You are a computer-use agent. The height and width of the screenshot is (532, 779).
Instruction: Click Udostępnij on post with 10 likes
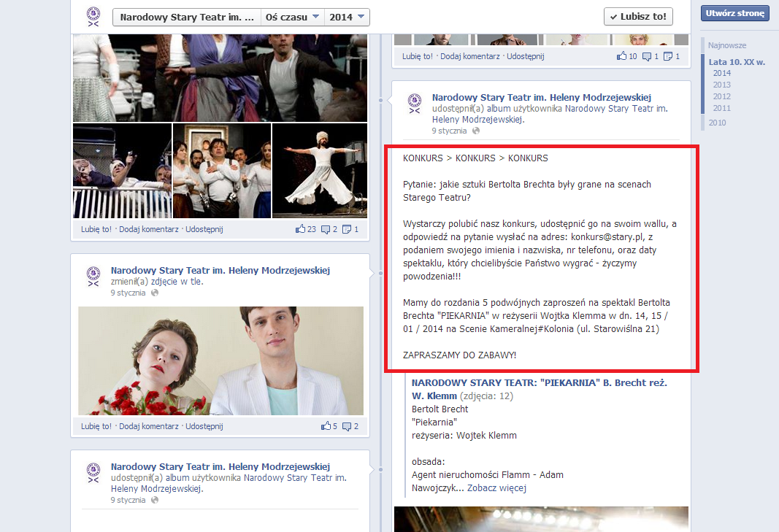(x=526, y=57)
